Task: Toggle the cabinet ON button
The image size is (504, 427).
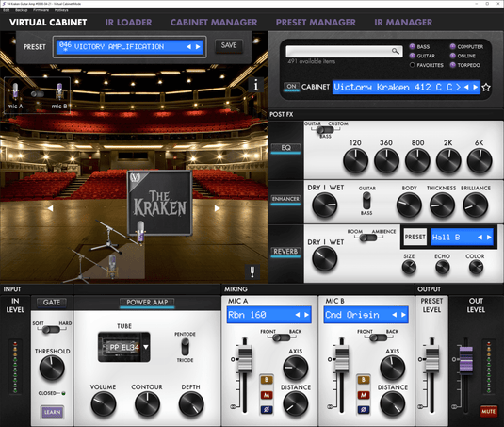Action: 291,87
